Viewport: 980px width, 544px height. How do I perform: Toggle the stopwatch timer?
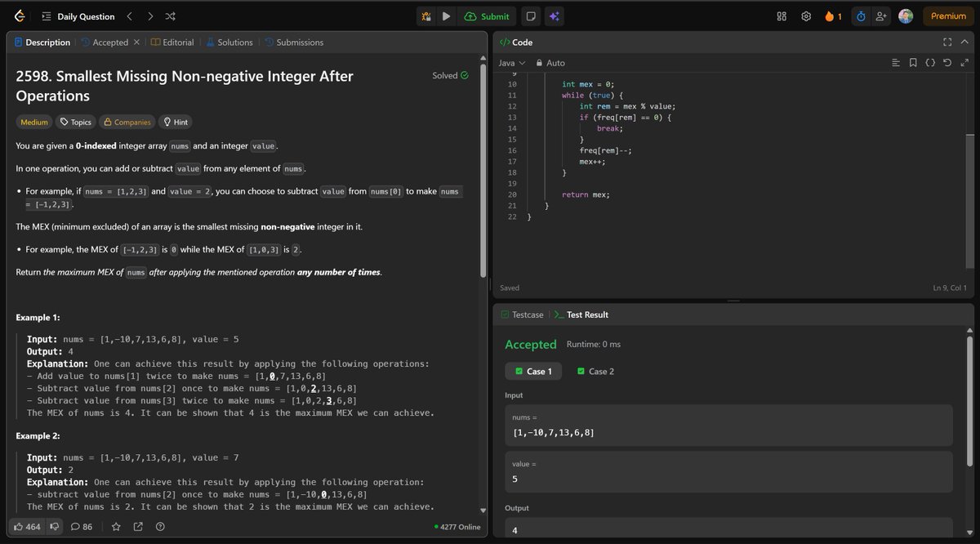[861, 16]
